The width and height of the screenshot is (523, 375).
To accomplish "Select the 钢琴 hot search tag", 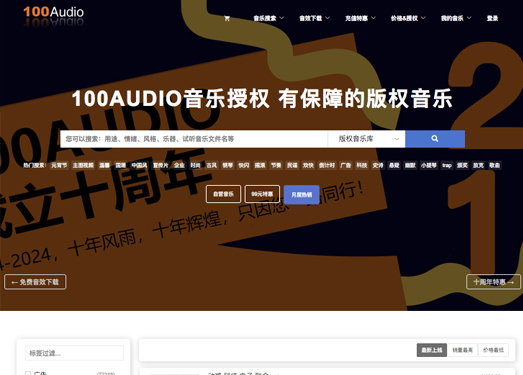I will [x=228, y=165].
